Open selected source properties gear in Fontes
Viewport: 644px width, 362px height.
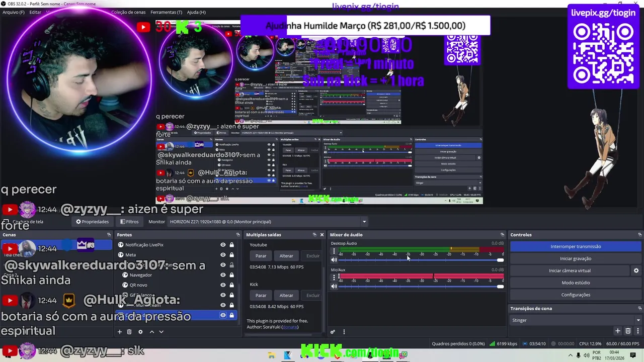[140, 332]
